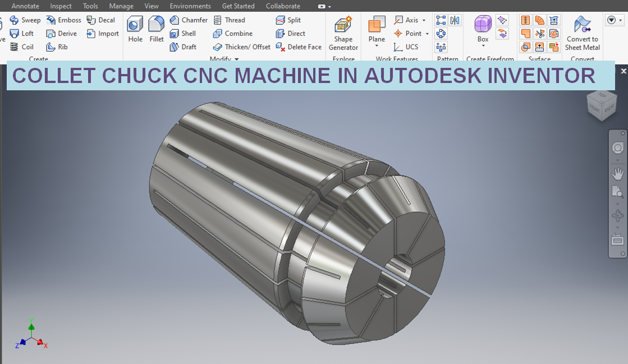628x364 pixels.
Task: Select the Shell tool
Action: click(x=182, y=34)
